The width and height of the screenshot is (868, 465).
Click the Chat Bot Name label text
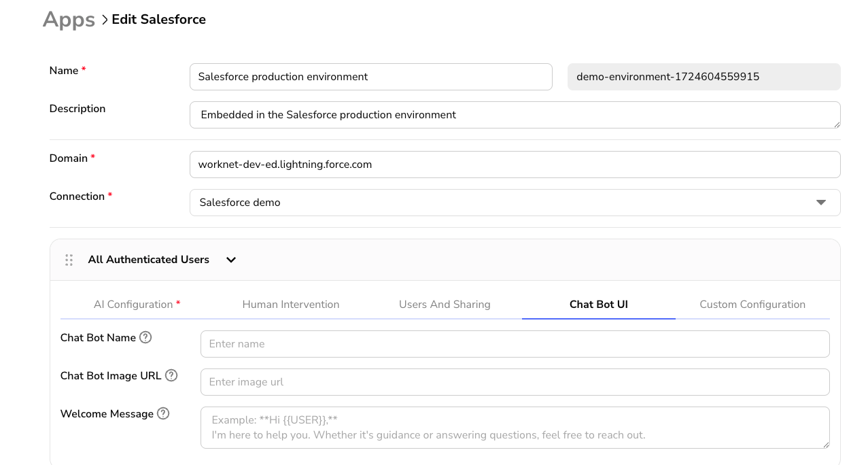[98, 338]
